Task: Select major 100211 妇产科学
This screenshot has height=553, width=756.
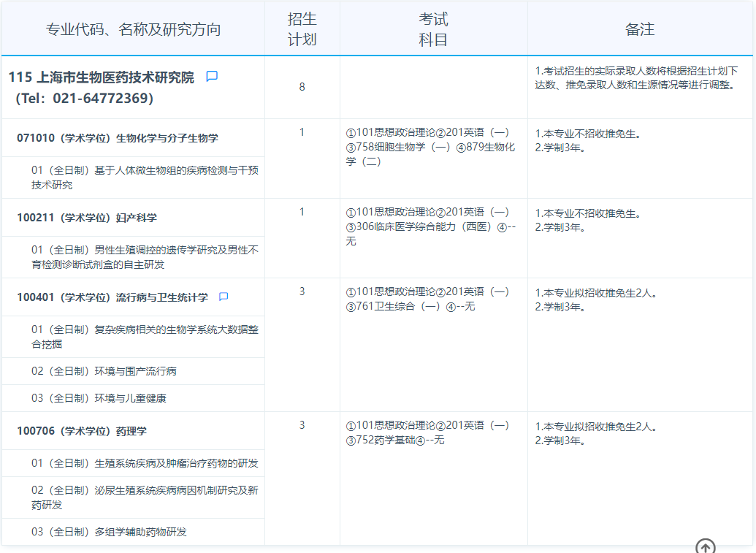Action: [87, 218]
